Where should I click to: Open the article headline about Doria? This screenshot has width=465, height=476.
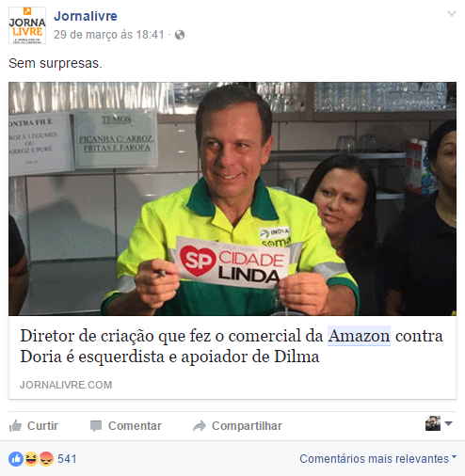coord(232,346)
